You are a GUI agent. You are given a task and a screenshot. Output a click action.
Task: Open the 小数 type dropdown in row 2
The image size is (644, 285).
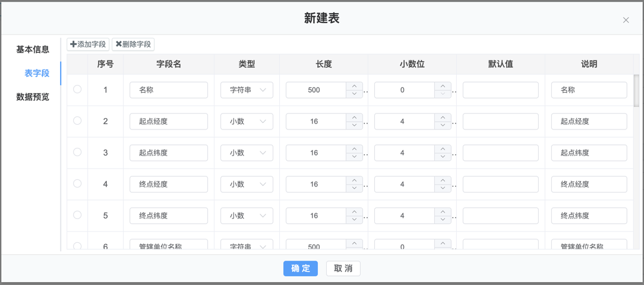[x=247, y=122]
